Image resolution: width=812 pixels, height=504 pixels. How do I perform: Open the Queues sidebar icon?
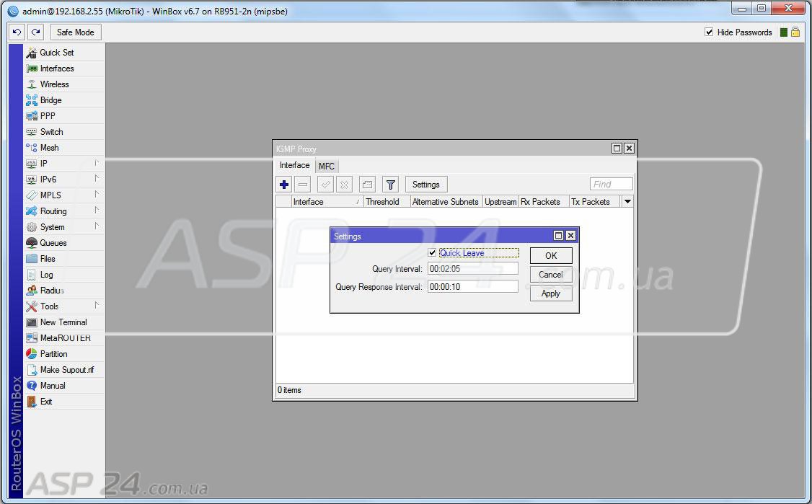pos(32,243)
